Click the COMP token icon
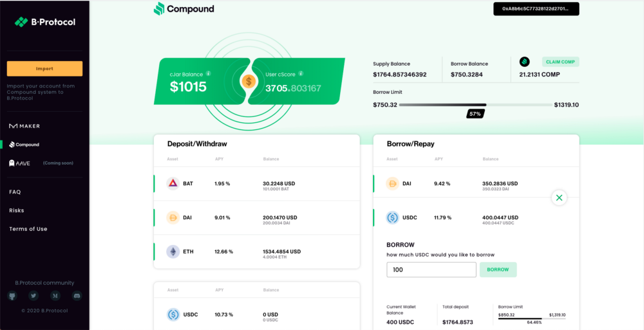 click(x=524, y=62)
